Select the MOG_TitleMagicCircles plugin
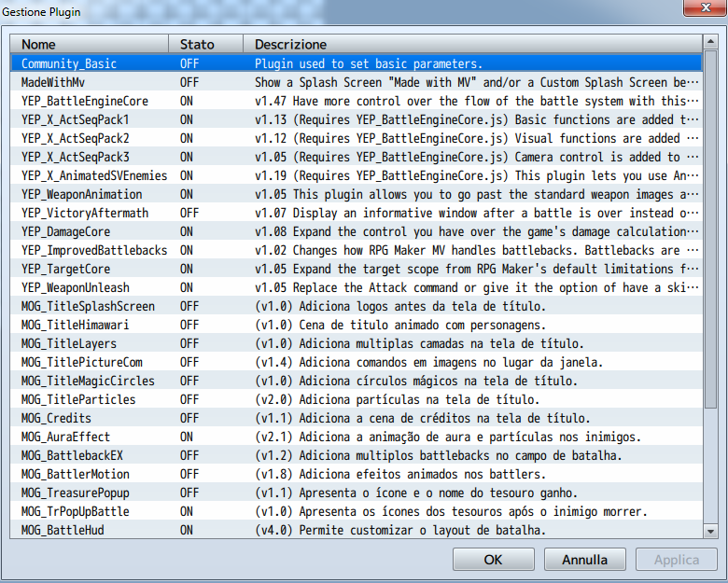The image size is (728, 583). (357, 381)
